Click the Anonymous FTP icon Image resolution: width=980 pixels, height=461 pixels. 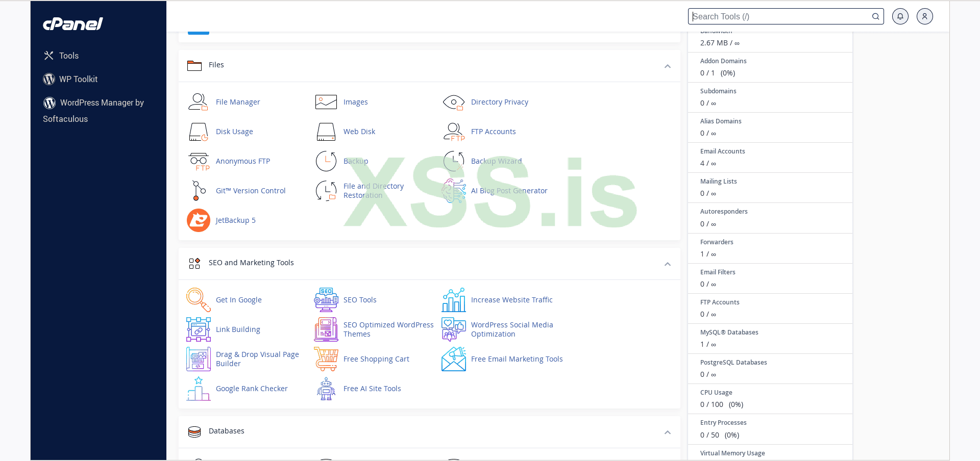tap(199, 161)
